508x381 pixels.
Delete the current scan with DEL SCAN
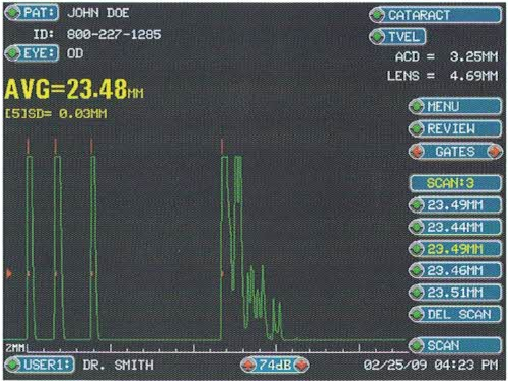coord(455,314)
